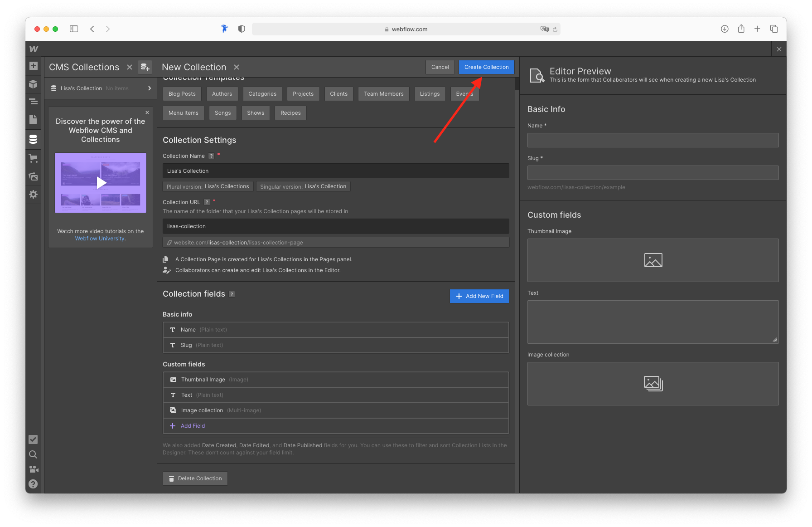The image size is (812, 527).
Task: Select the Blog Posts template
Action: [182, 94]
